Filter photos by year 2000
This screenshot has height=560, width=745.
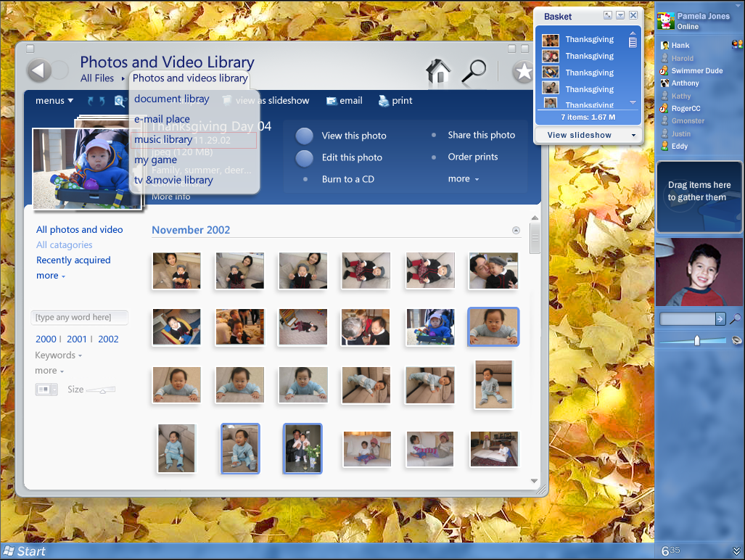tap(46, 339)
